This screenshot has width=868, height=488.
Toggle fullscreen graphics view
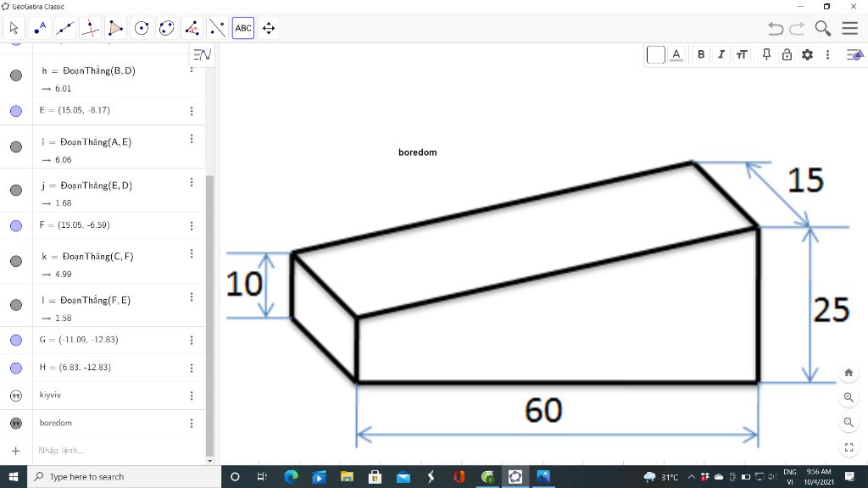(x=849, y=447)
